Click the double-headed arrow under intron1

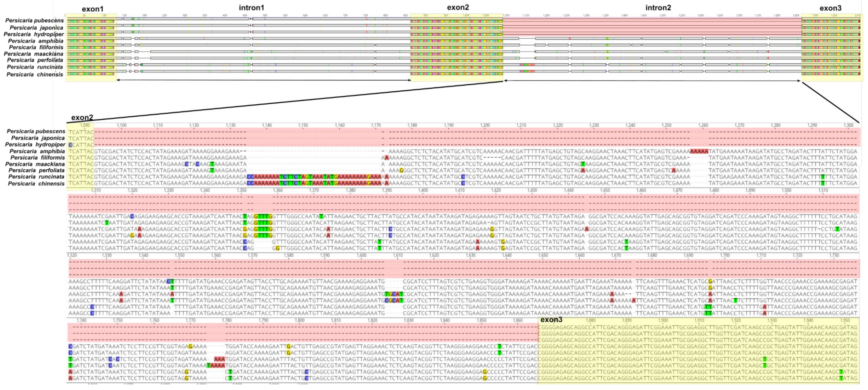(x=263, y=80)
